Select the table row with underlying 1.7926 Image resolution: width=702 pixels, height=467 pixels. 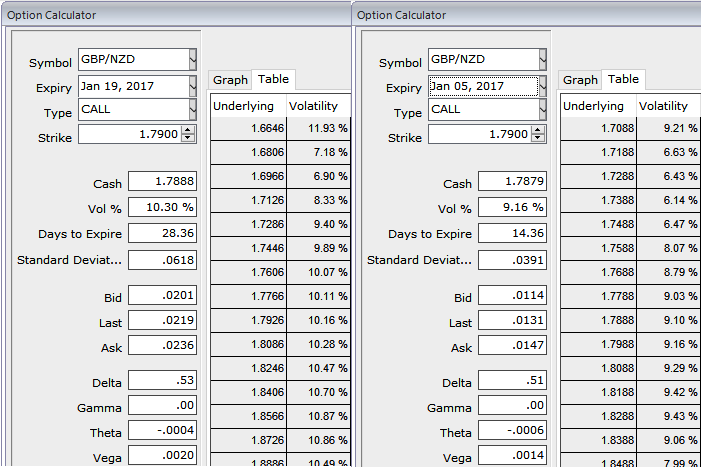(280, 321)
